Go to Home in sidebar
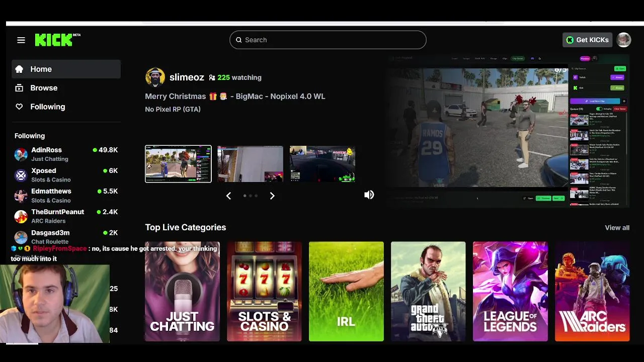The height and width of the screenshot is (362, 644). 66,69
